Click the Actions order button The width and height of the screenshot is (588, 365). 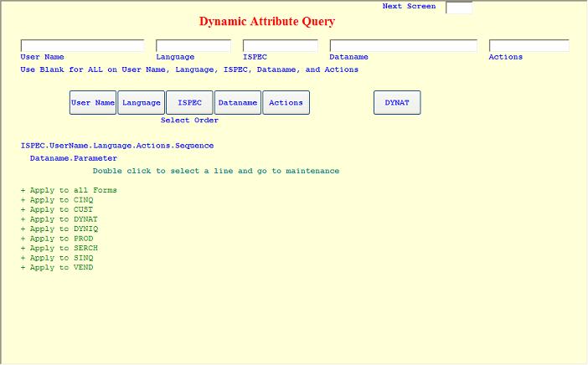pyautogui.click(x=286, y=102)
